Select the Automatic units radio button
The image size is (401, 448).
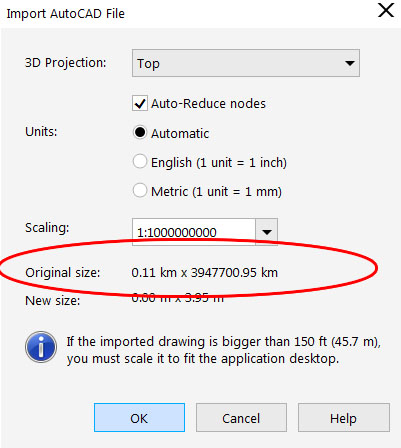coord(139,132)
